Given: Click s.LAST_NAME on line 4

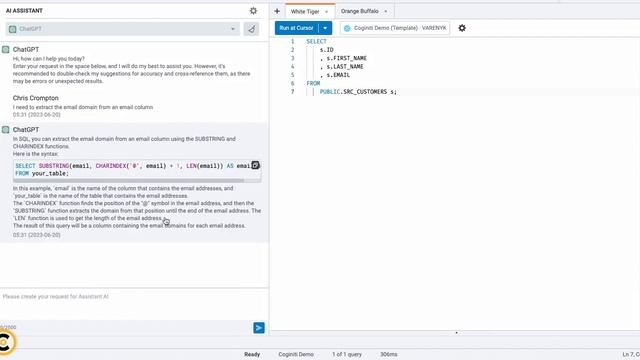Looking at the screenshot, I should (345, 67).
